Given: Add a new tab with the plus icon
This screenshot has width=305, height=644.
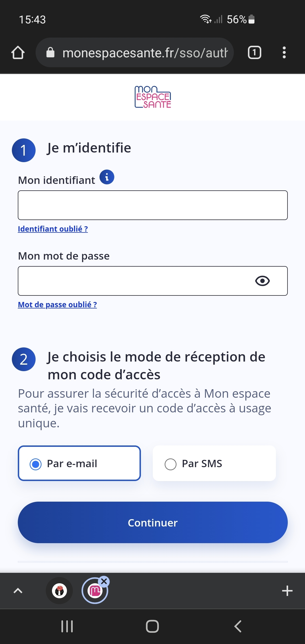Looking at the screenshot, I should pos(287,591).
